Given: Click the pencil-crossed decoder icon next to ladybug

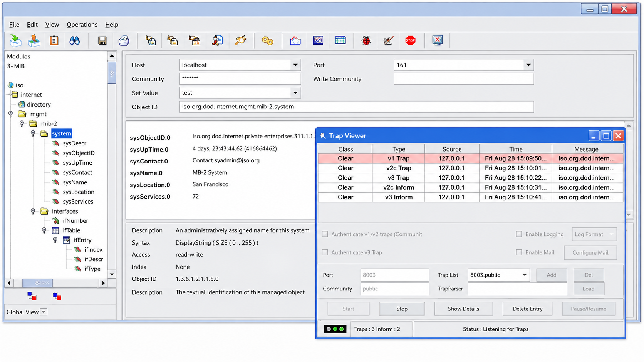Looking at the screenshot, I should (x=388, y=40).
